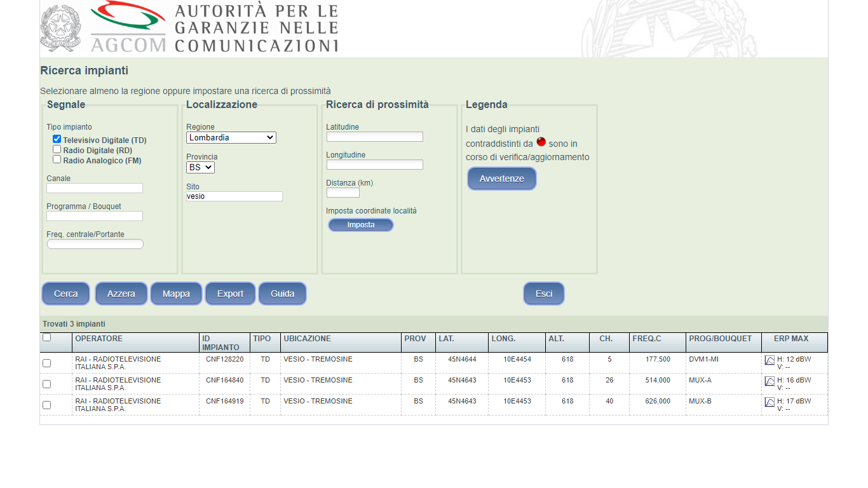Click the Sito field containing vesio
868x488 pixels.
[234, 196]
